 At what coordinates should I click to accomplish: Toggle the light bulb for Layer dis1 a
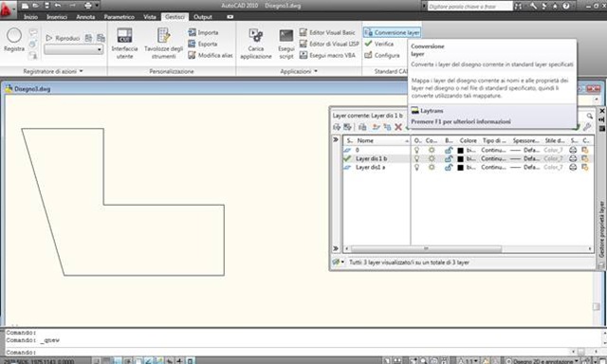(417, 168)
